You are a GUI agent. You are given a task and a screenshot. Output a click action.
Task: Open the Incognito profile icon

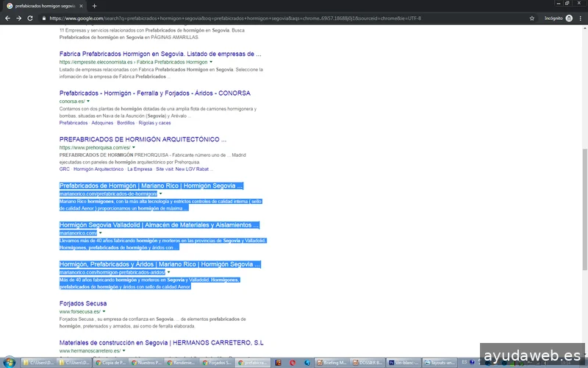point(568,18)
